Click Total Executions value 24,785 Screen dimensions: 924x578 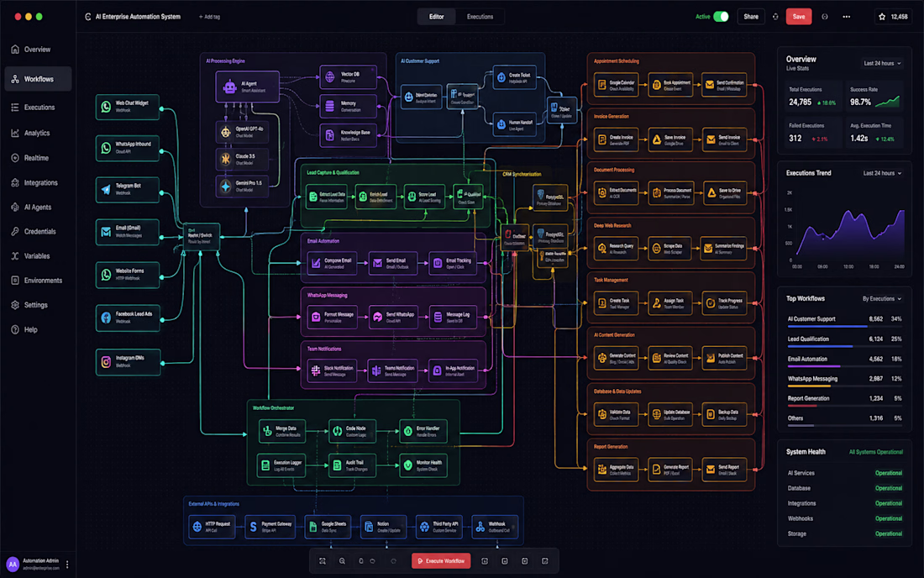click(801, 102)
